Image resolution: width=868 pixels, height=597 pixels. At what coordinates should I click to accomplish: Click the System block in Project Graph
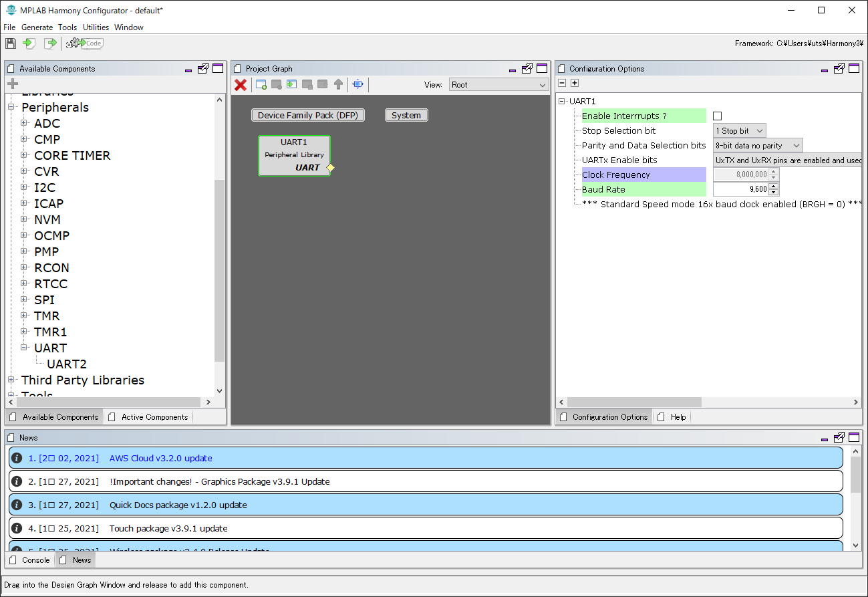pyautogui.click(x=406, y=115)
